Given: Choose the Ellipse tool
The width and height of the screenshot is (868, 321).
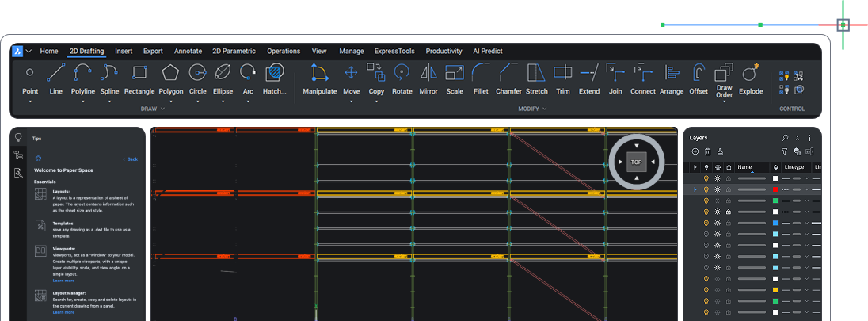Looking at the screenshot, I should click(x=223, y=72).
